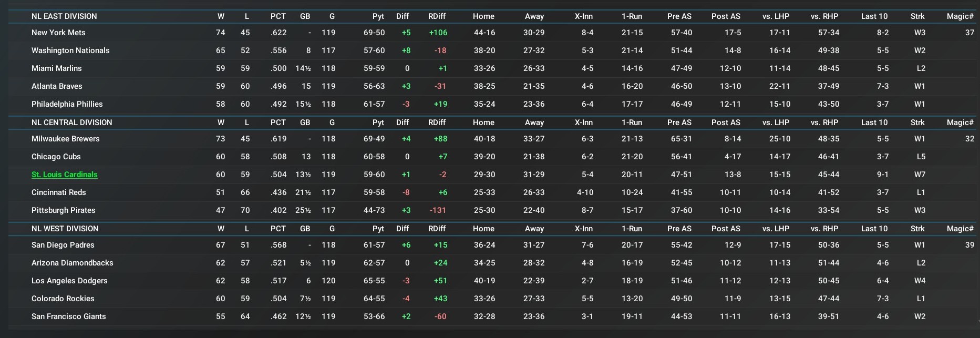Click RDiff header in NL Central Division
The height and width of the screenshot is (338, 980).
tap(437, 122)
